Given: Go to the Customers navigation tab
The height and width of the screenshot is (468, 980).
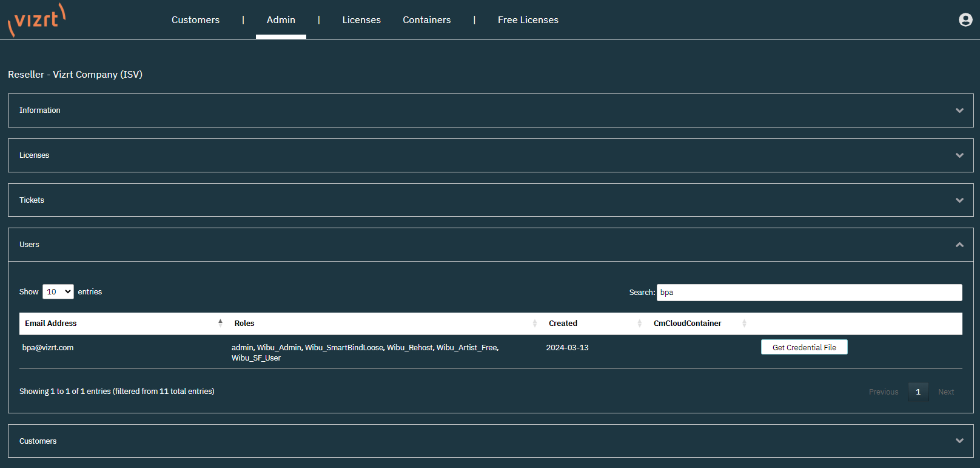Looking at the screenshot, I should coord(195,20).
